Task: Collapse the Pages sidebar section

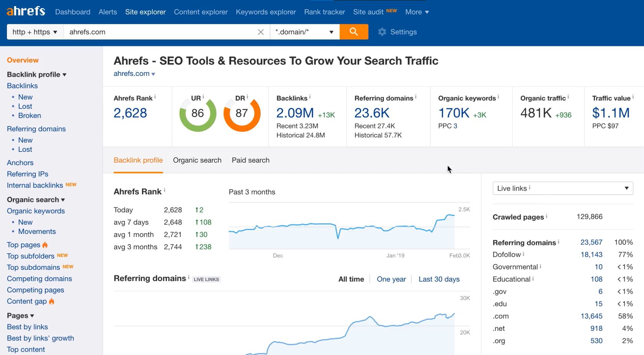Action: [x=20, y=316]
